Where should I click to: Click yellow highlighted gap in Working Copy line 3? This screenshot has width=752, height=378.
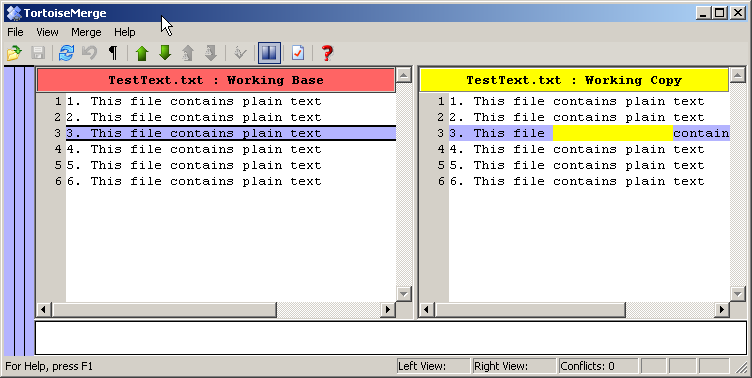pyautogui.click(x=613, y=133)
